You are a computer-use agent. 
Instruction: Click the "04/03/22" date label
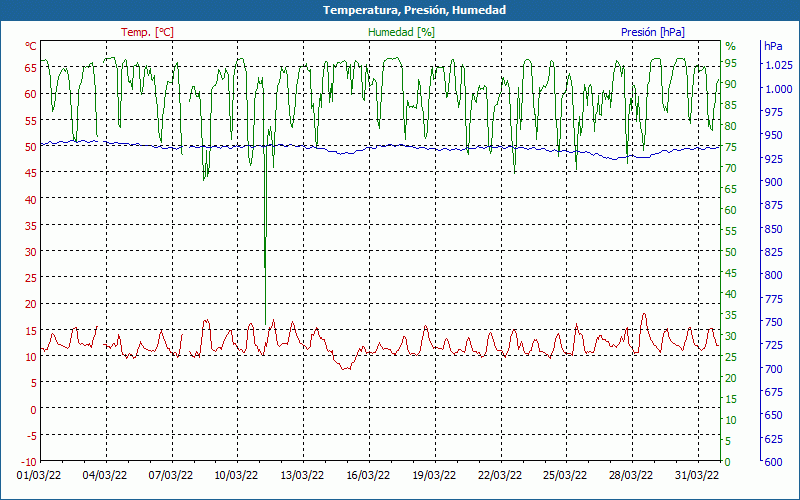point(105,475)
